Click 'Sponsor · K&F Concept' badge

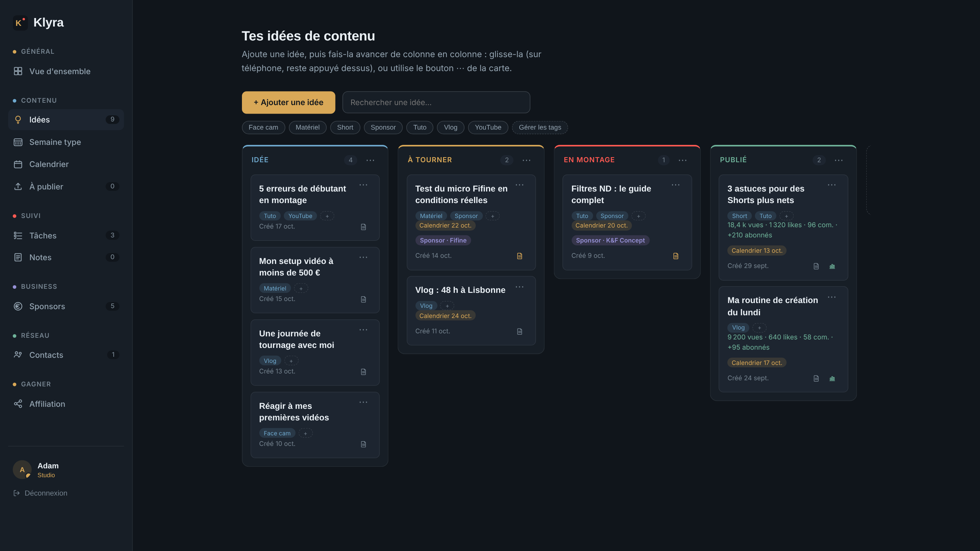pyautogui.click(x=610, y=240)
